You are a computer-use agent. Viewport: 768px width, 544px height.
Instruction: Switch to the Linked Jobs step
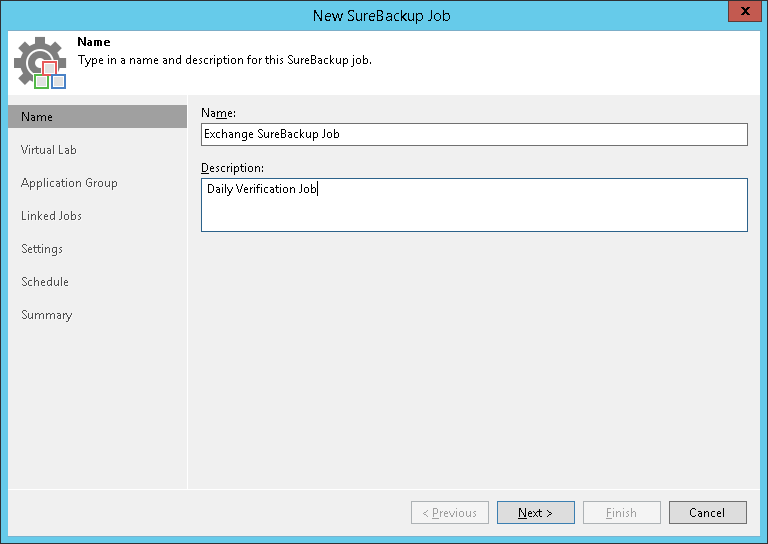tap(51, 216)
